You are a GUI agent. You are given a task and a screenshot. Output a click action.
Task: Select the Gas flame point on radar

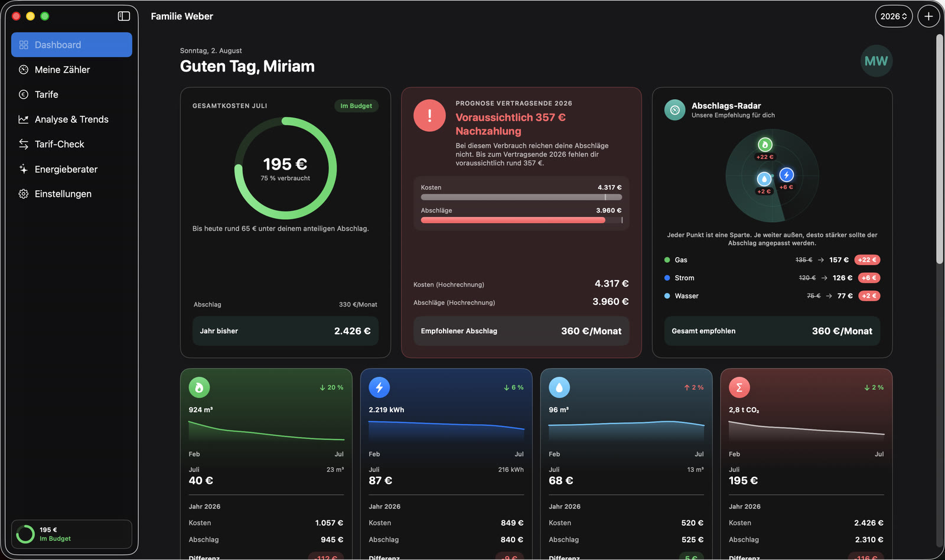pyautogui.click(x=765, y=145)
